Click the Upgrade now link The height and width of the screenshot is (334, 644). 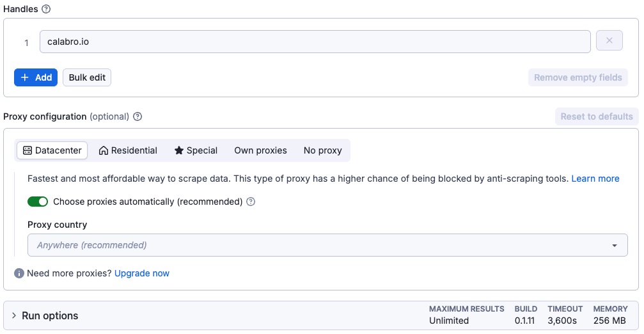tap(142, 273)
